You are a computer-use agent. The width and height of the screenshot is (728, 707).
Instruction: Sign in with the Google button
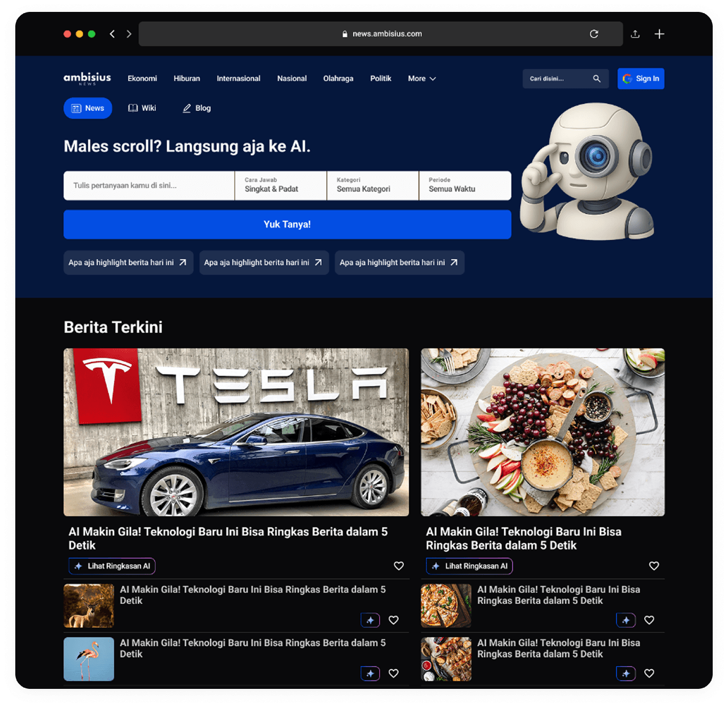point(641,79)
